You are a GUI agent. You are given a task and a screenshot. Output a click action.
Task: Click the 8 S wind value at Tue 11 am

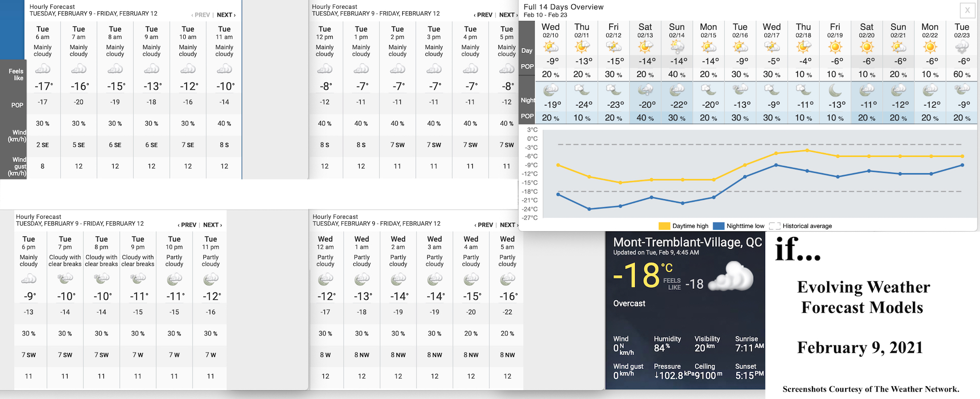point(224,145)
